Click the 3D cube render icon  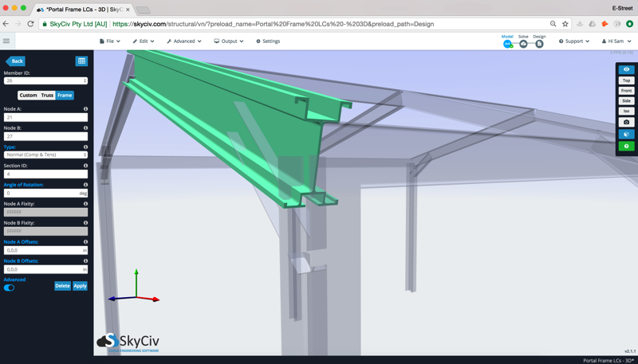626,135
